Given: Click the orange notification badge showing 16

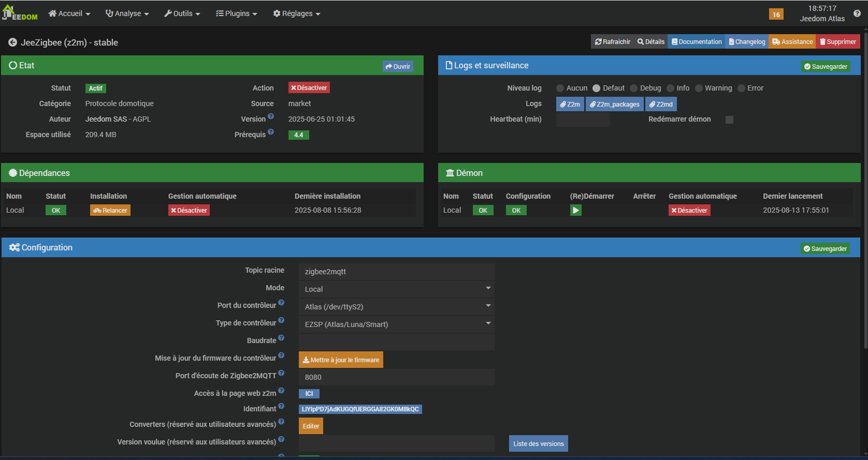Looking at the screenshot, I should click(776, 14).
